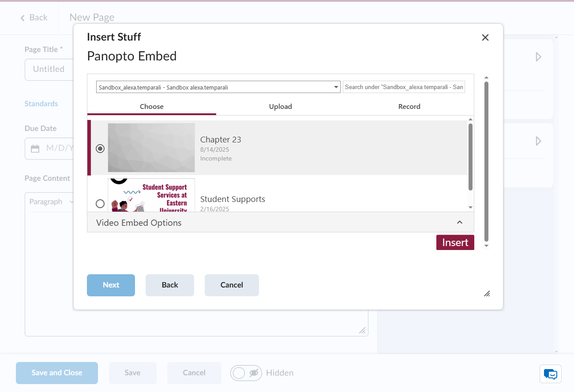
Task: Click the dialog resize grip icon
Action: point(487,294)
